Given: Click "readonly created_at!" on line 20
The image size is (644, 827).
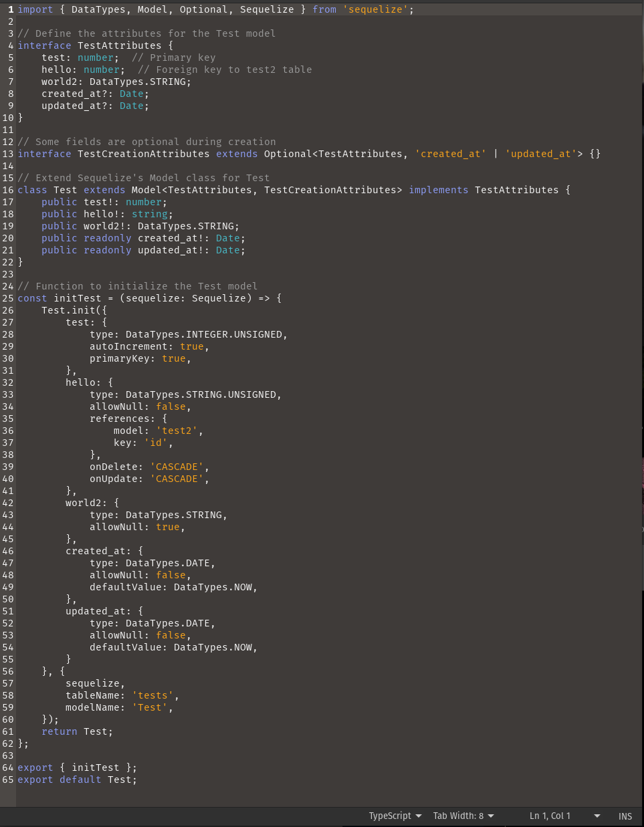Looking at the screenshot, I should [144, 238].
